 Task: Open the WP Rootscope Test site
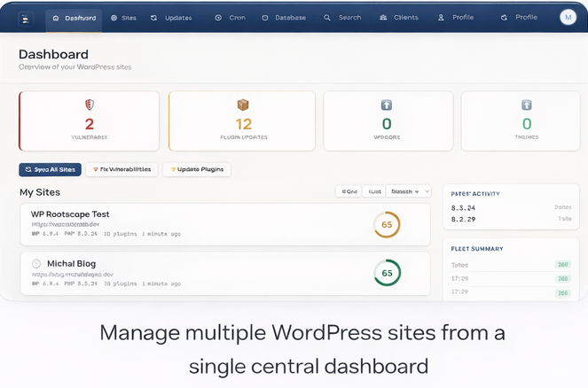pyautogui.click(x=225, y=224)
